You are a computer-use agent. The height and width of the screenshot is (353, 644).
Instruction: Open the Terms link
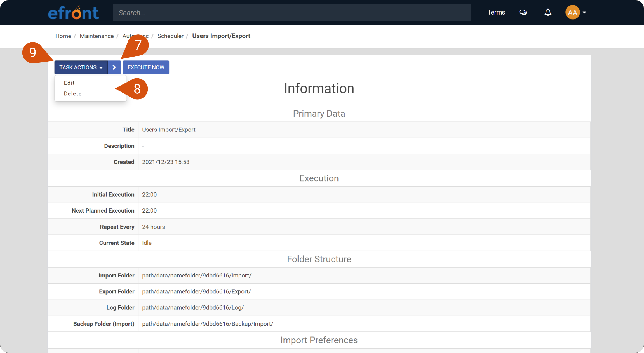(x=496, y=13)
